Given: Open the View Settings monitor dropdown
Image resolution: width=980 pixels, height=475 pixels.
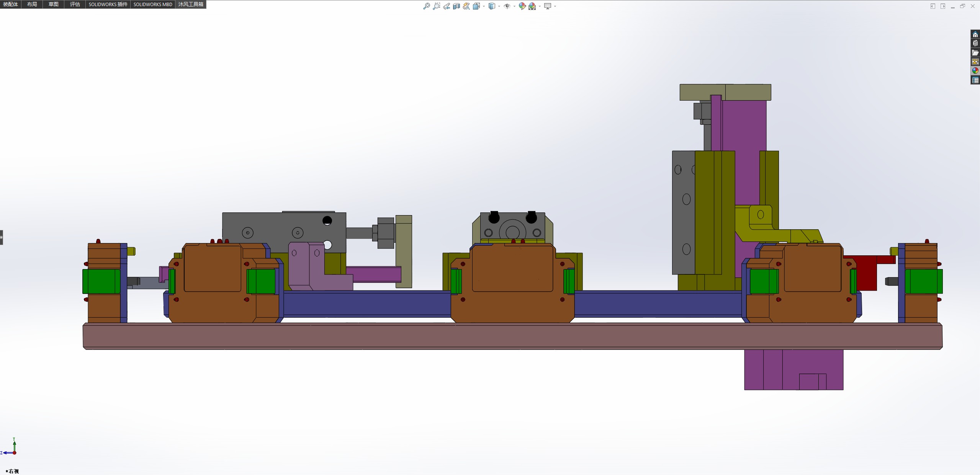Looking at the screenshot, I should [x=555, y=6].
